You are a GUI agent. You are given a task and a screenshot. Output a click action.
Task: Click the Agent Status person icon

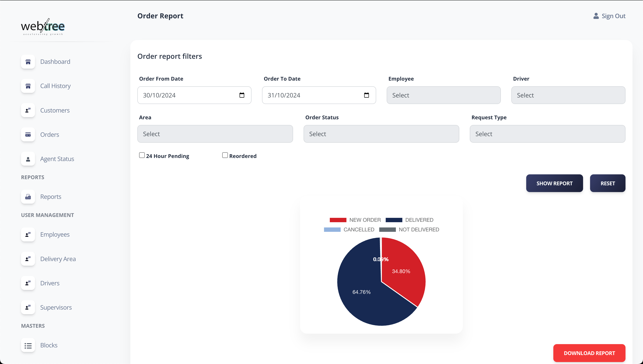28,159
